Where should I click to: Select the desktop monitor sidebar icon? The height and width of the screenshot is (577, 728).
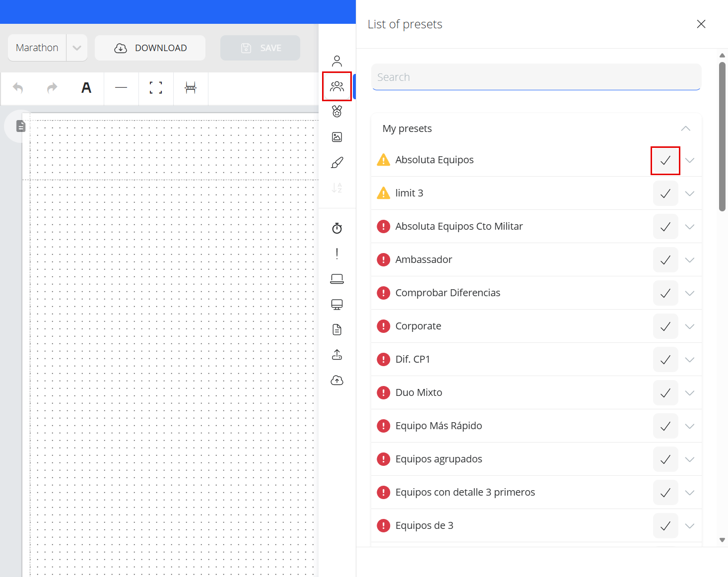[337, 304]
